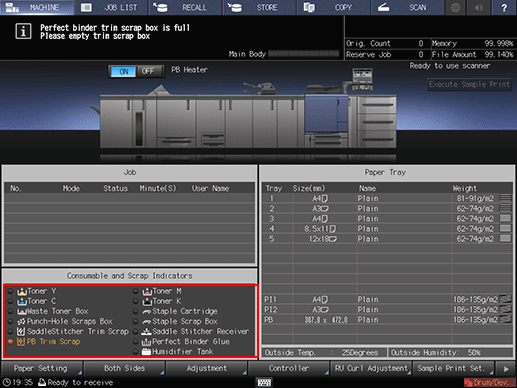Switch to JOB LIST tab

click(x=111, y=7)
